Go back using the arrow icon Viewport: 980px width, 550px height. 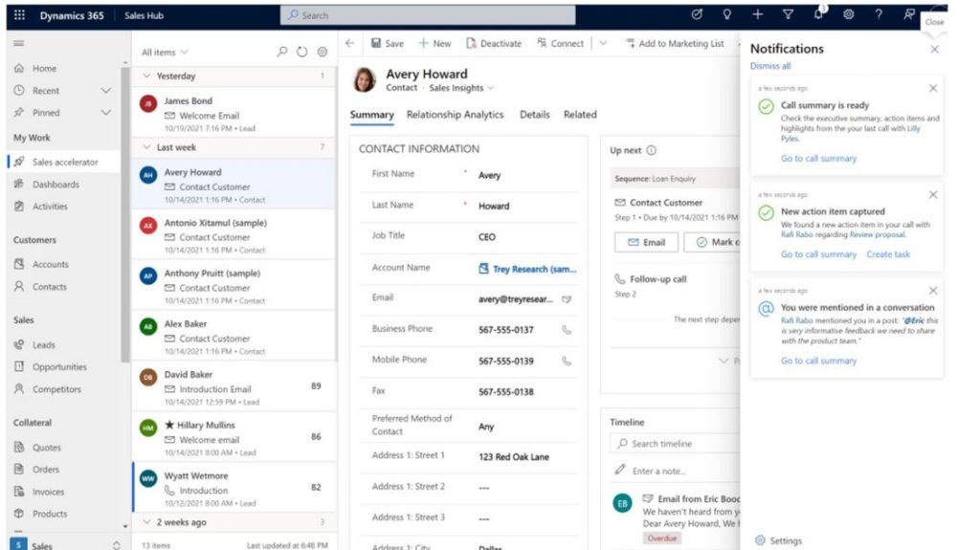click(x=350, y=43)
